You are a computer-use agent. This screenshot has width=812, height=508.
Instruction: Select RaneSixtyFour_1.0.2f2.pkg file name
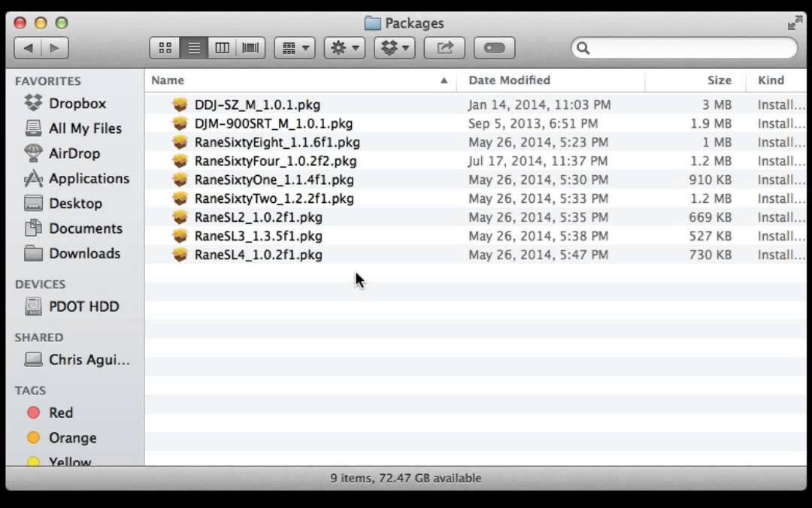click(275, 161)
